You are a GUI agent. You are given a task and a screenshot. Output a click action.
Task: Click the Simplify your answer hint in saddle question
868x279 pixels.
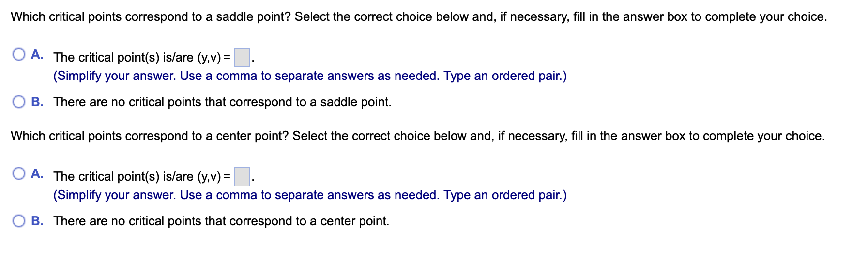pos(310,76)
